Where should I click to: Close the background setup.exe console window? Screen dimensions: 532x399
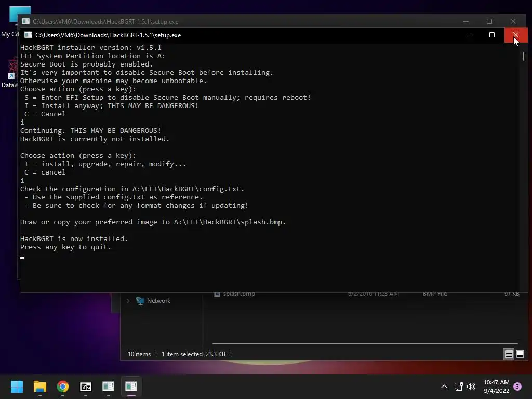(x=513, y=21)
